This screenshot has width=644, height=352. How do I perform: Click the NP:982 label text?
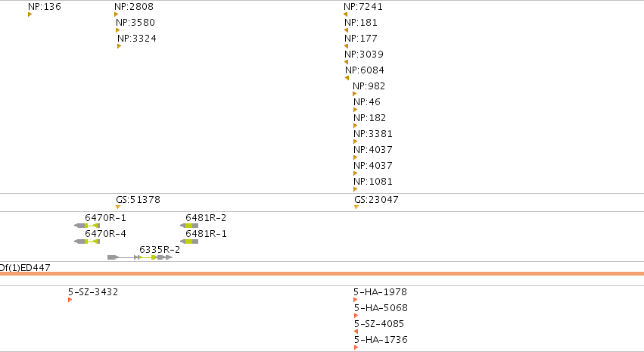(x=369, y=86)
